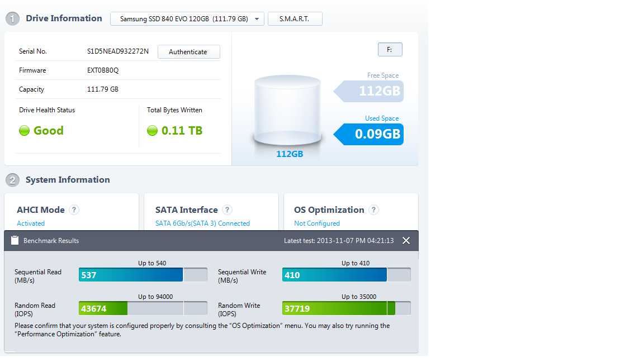Click the 112GB label under the drive

pyautogui.click(x=290, y=154)
